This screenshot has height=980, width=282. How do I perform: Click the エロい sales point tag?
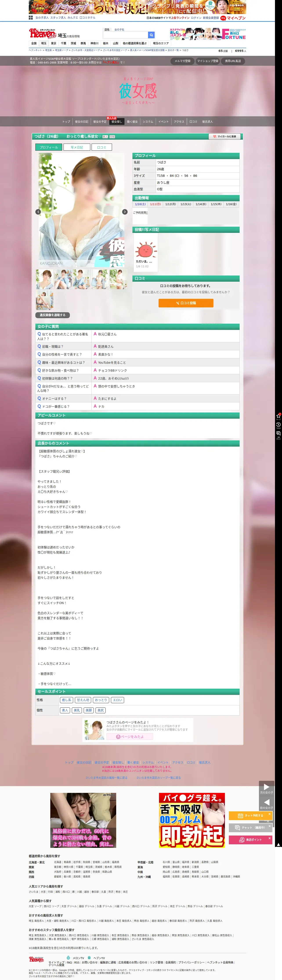[x=117, y=700]
